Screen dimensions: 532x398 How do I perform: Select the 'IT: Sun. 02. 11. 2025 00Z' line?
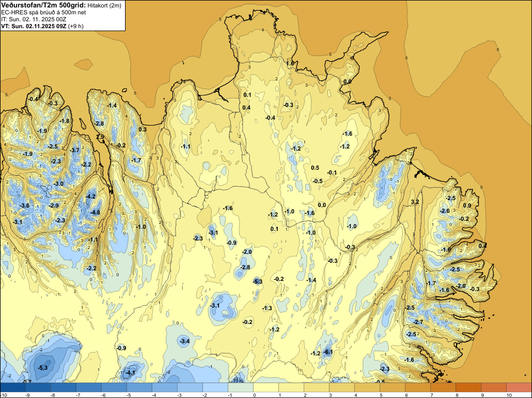tap(34, 19)
